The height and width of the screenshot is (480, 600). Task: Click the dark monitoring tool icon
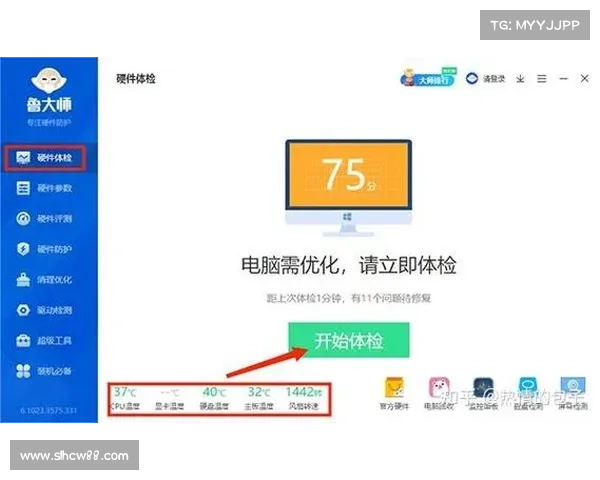(483, 388)
